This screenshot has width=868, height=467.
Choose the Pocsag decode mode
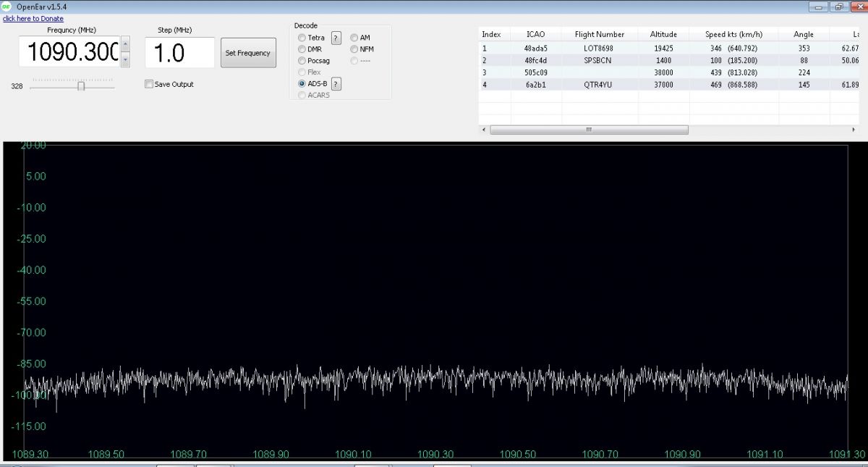[x=302, y=61]
